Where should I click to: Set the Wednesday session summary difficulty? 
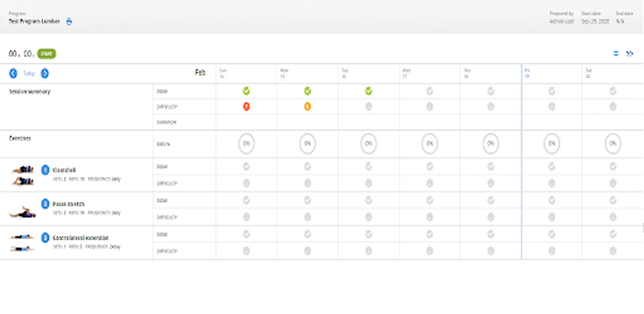pyautogui.click(x=430, y=106)
